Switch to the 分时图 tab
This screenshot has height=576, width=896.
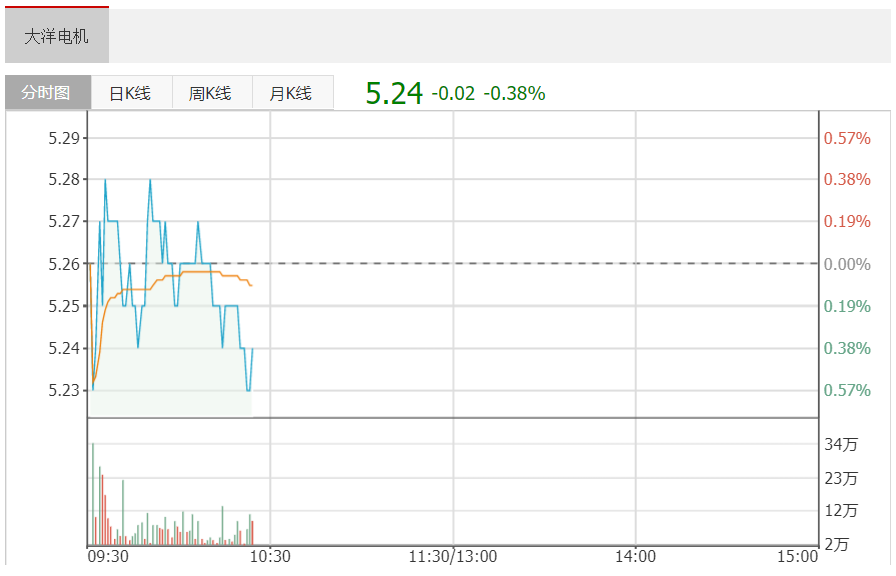[48, 92]
